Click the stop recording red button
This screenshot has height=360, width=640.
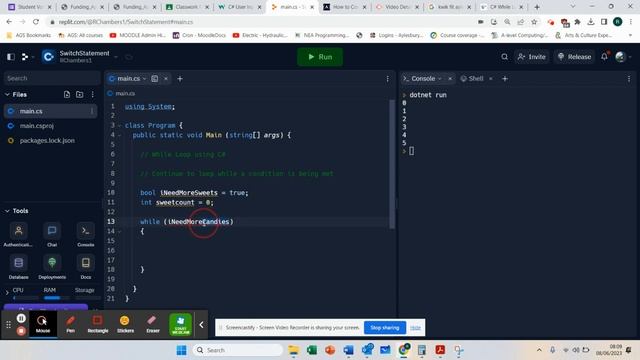pyautogui.click(x=21, y=331)
